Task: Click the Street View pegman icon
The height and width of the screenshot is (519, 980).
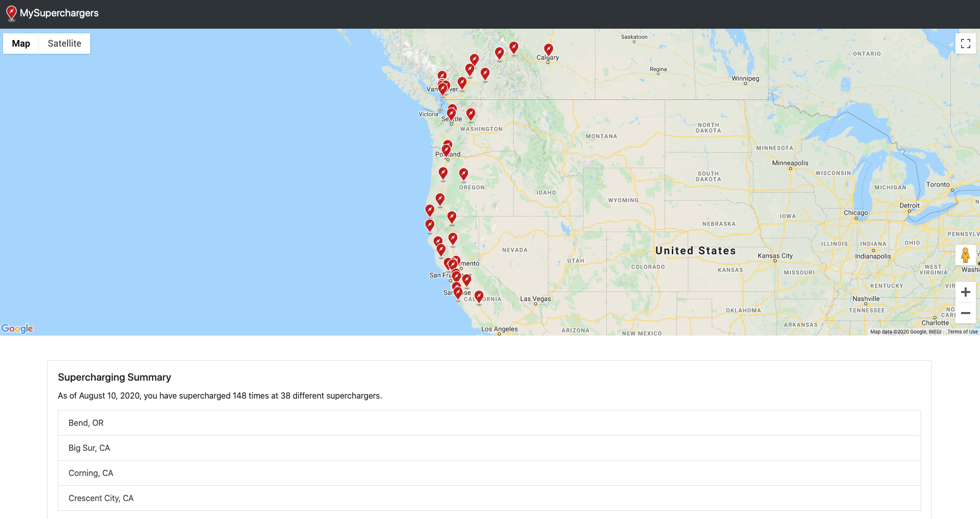Action: point(965,255)
